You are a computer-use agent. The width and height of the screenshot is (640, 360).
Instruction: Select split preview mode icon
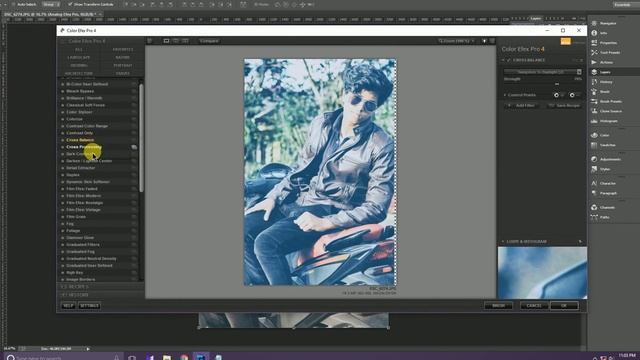[176, 41]
